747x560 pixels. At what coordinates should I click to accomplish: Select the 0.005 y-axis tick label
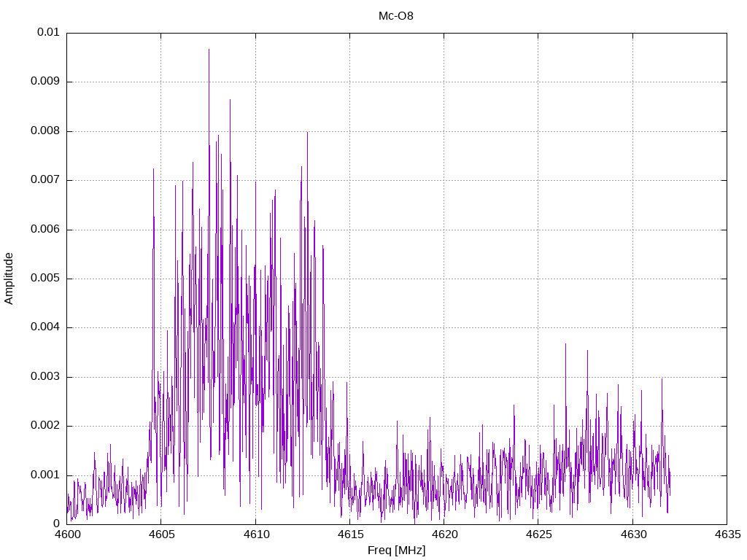45,279
